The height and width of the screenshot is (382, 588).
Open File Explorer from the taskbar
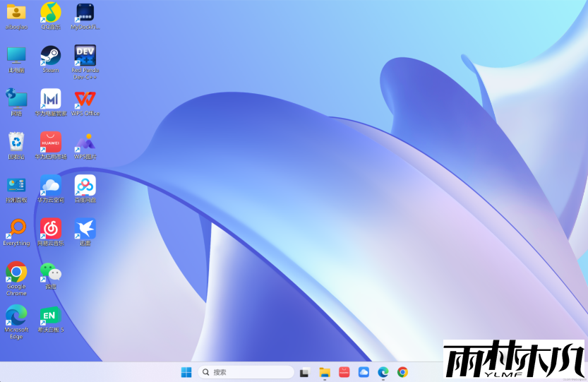click(x=325, y=372)
